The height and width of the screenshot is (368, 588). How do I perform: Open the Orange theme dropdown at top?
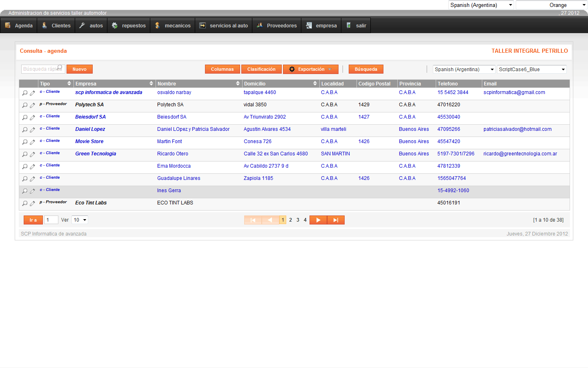coord(551,5)
